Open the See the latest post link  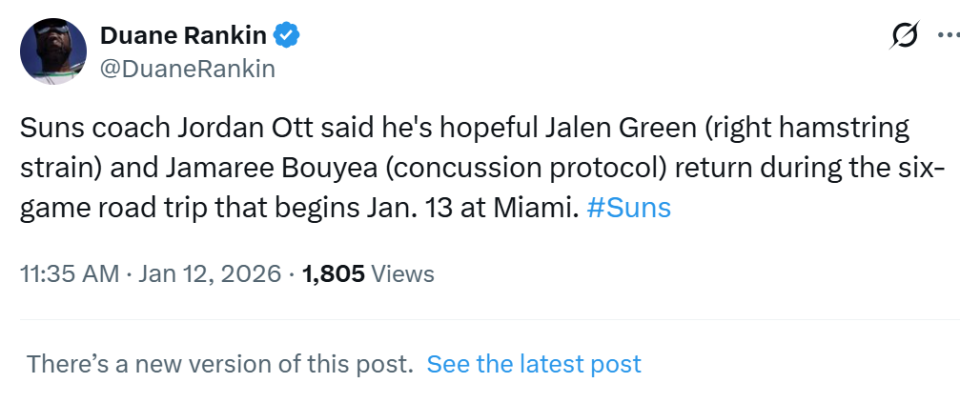point(534,364)
